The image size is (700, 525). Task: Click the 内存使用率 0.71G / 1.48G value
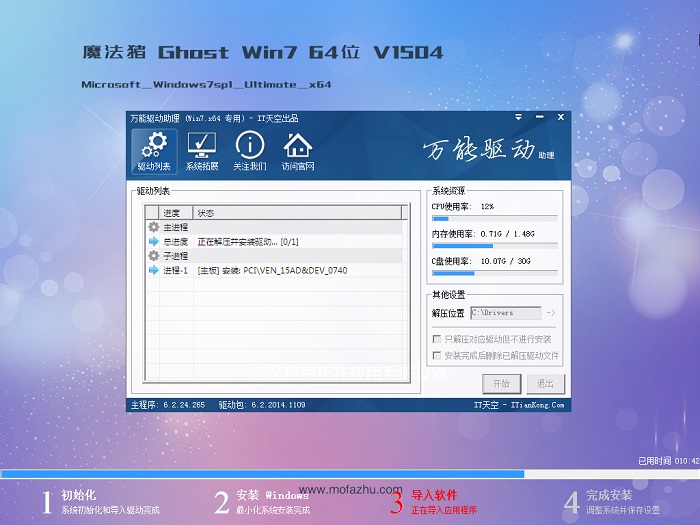(x=507, y=234)
